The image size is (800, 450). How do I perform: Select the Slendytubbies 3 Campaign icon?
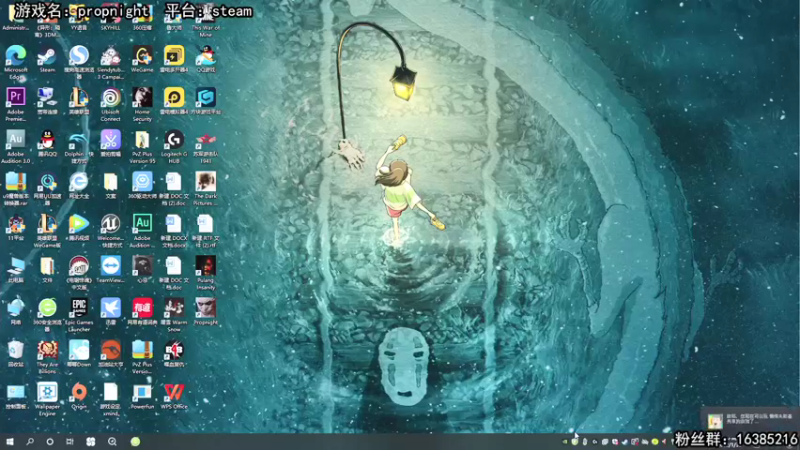pos(110,62)
